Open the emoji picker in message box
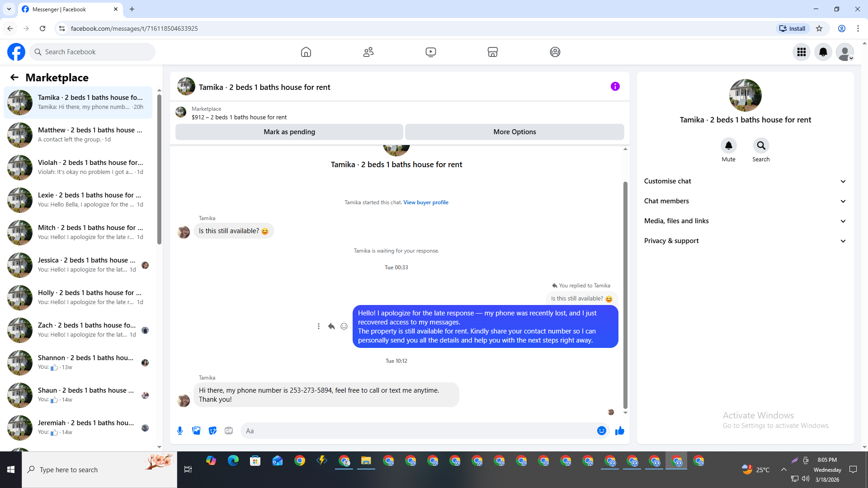The width and height of the screenshot is (868, 488). point(601,431)
